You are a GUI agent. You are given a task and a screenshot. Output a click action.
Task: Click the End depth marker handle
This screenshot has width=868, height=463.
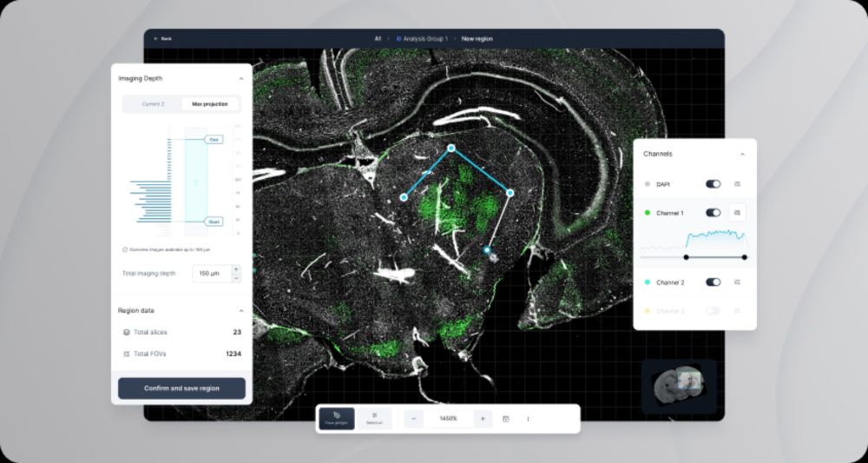point(214,140)
